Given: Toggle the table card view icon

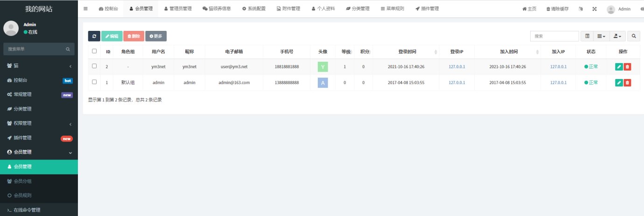Looking at the screenshot, I should pyautogui.click(x=587, y=36).
